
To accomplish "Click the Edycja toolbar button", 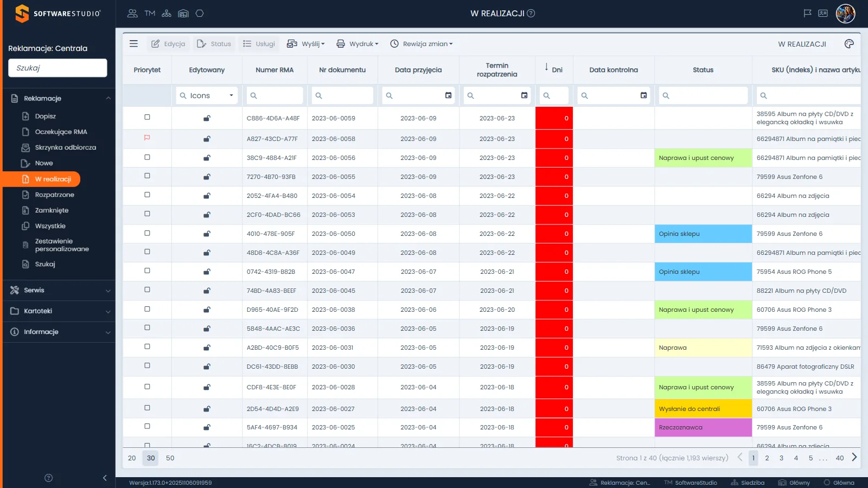I will [x=168, y=44].
